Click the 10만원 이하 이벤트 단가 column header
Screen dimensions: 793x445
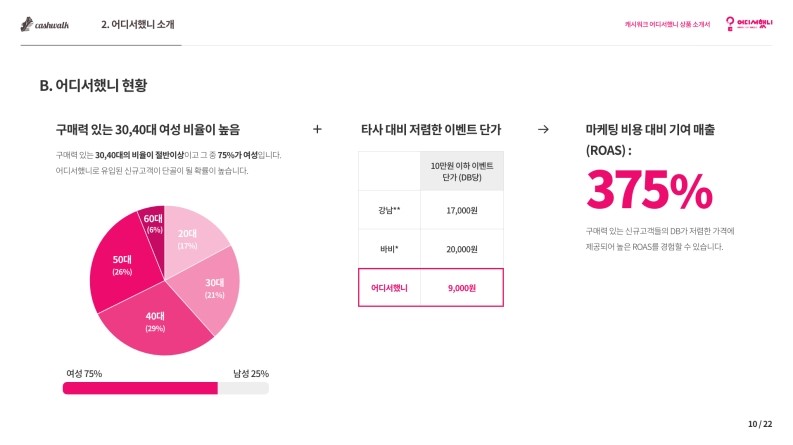462,171
